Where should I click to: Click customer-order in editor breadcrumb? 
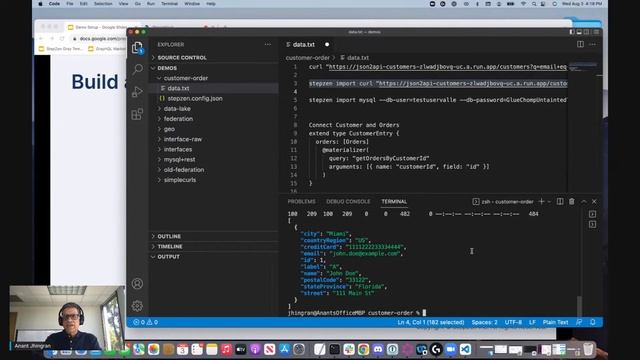point(307,58)
